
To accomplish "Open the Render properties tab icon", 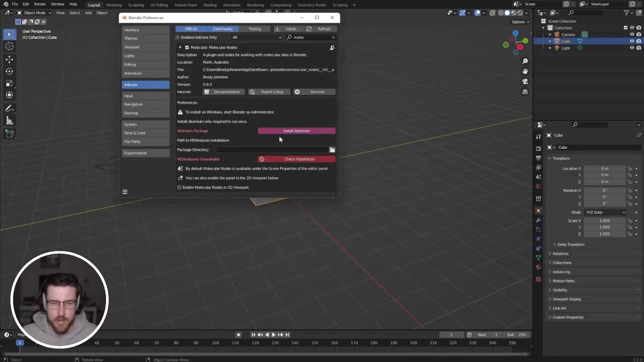I will (538, 148).
